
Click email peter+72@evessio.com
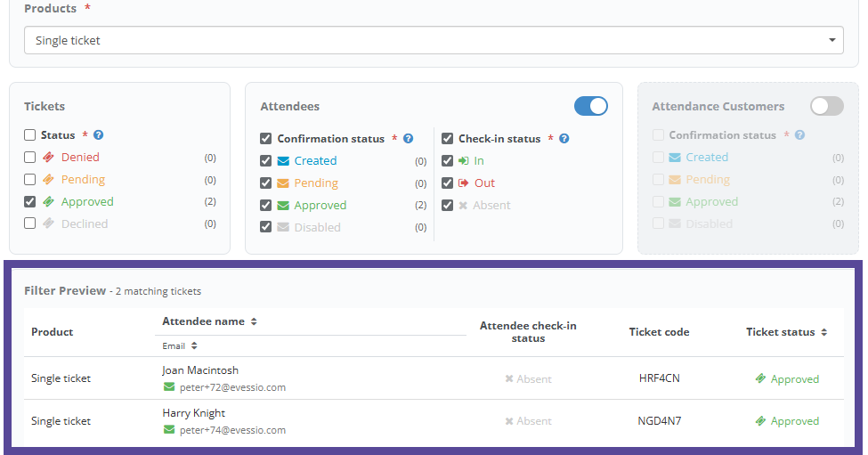coord(232,387)
